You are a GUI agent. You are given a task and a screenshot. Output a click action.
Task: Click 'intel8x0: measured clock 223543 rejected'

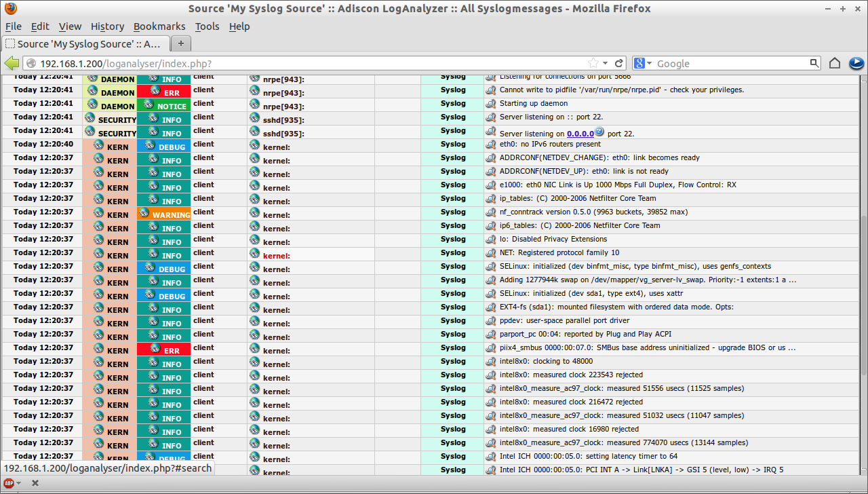pos(571,375)
